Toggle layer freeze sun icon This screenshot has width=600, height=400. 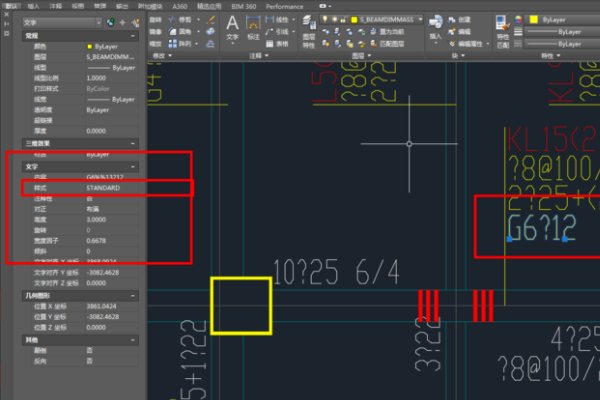coord(334,19)
